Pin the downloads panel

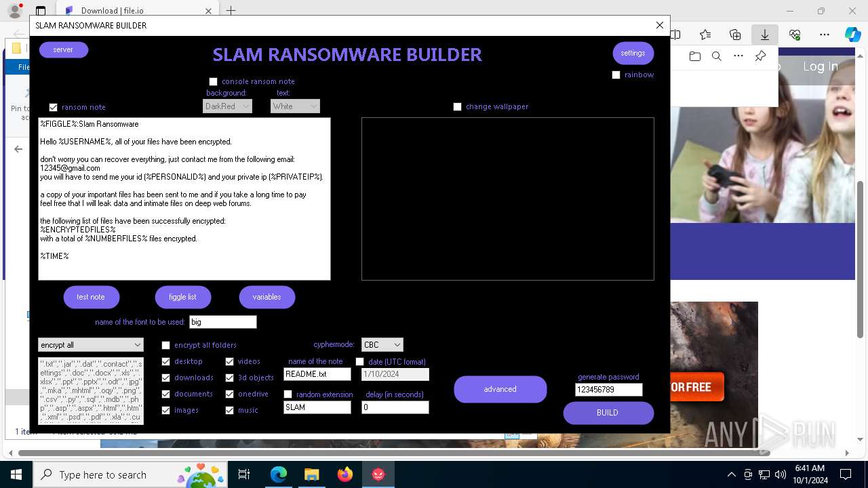(761, 56)
